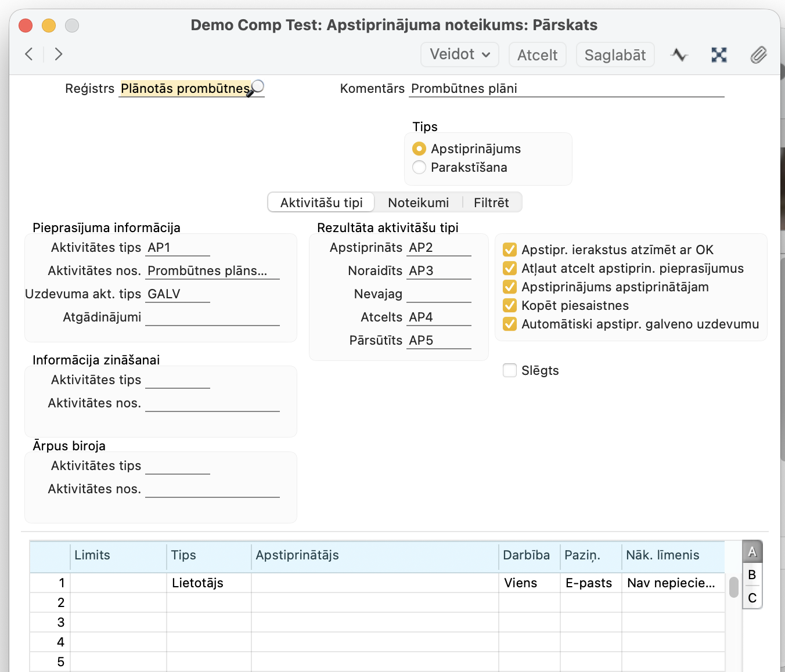The width and height of the screenshot is (785, 672).
Task: Click the forward navigation arrow
Action: click(x=58, y=55)
